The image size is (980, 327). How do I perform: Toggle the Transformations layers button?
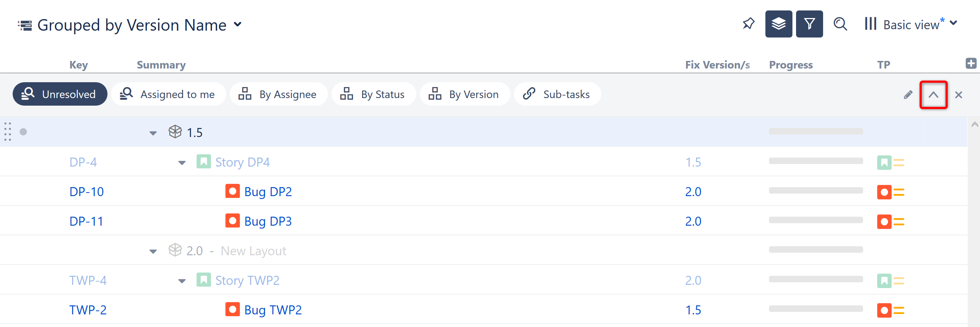tap(778, 24)
